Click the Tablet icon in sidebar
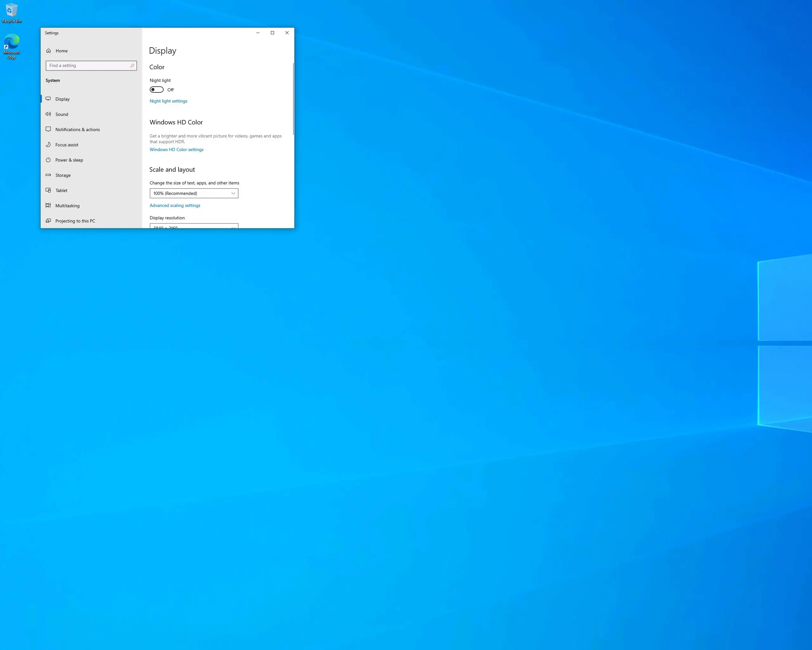The image size is (812, 650). point(48,190)
